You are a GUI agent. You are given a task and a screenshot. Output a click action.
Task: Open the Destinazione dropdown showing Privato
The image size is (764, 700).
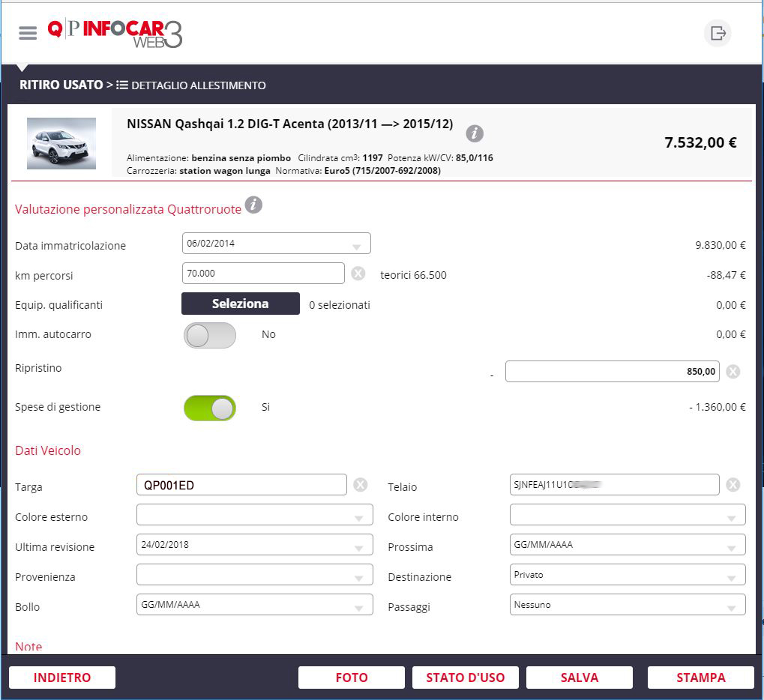coord(628,575)
